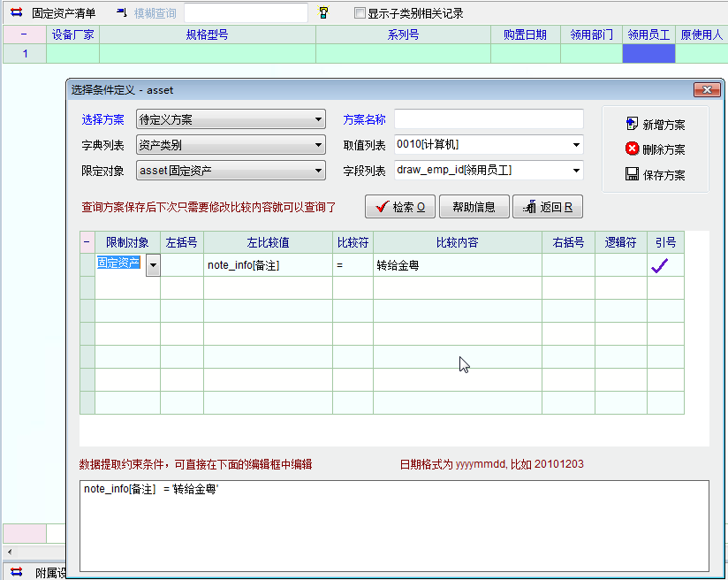Image resolution: width=728 pixels, height=580 pixels.
Task: Click the 新增方案 button
Action: [x=655, y=125]
